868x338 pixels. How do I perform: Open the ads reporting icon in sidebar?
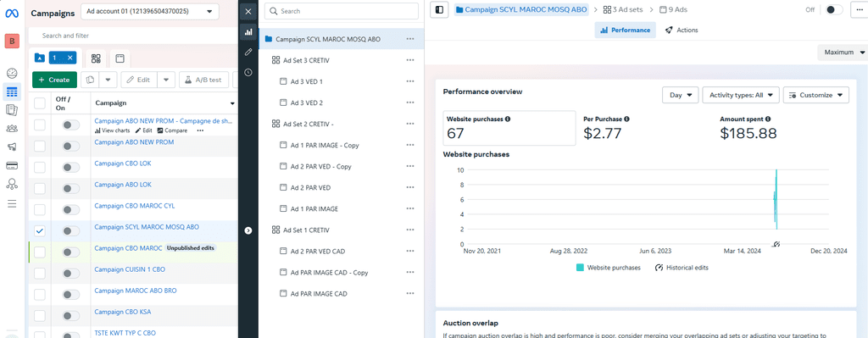click(x=12, y=110)
